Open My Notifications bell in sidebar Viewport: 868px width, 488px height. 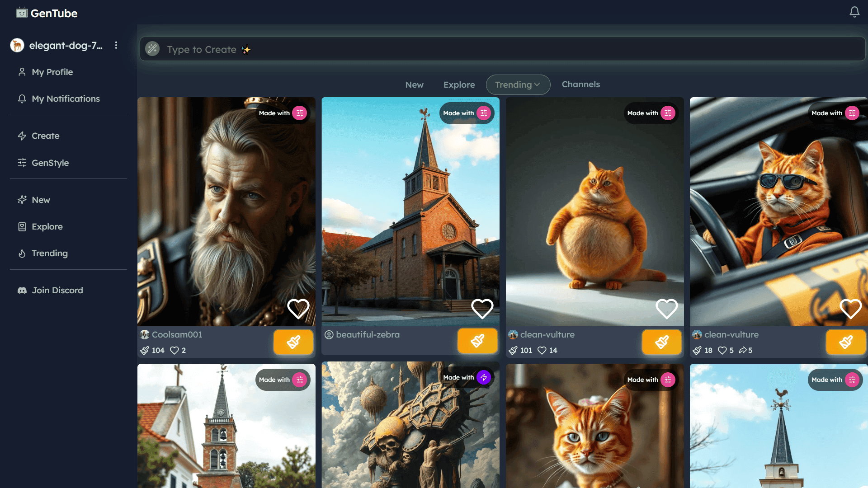tap(22, 99)
